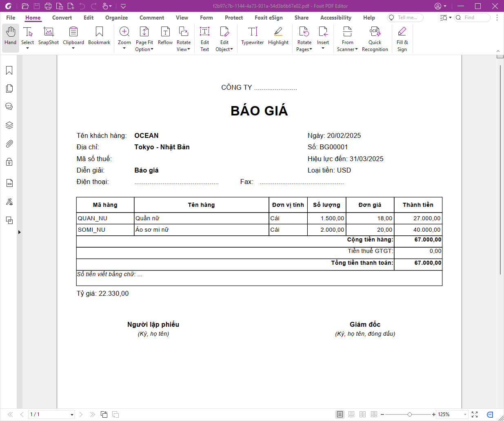Click the Bookmark ribbon button
This screenshot has height=421, width=504.
coord(99,35)
